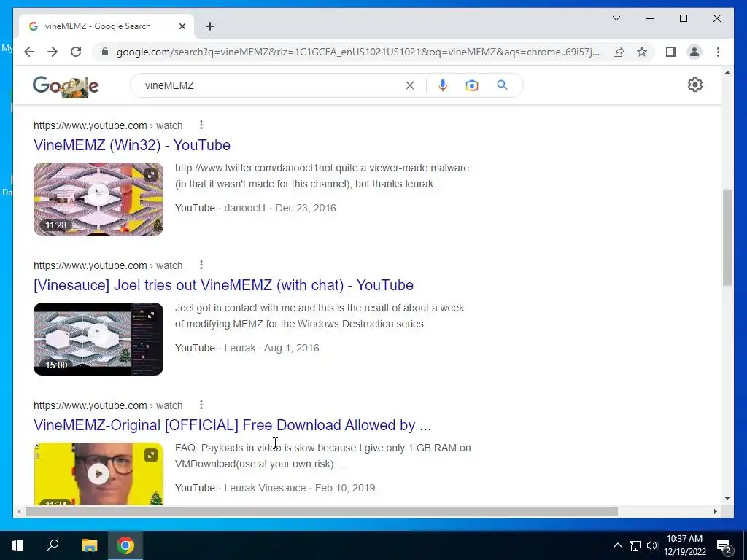This screenshot has width=747, height=560.
Task: Close the vineMEMZ Google Search tab
Action: pos(182,26)
